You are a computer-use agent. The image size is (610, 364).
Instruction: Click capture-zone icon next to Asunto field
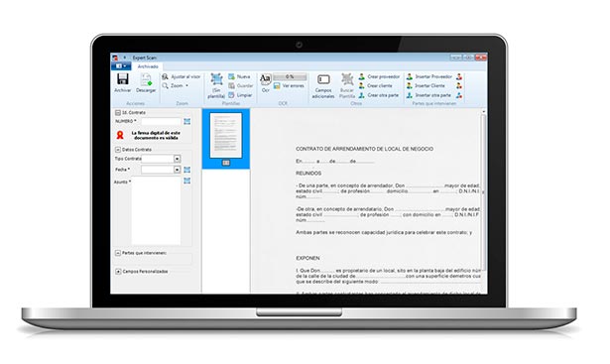187,181
